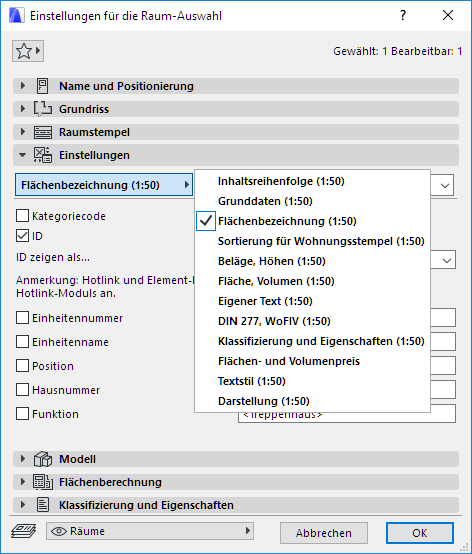472x554 pixels.
Task: Tick the Funktion checkbox
Action: [22, 414]
